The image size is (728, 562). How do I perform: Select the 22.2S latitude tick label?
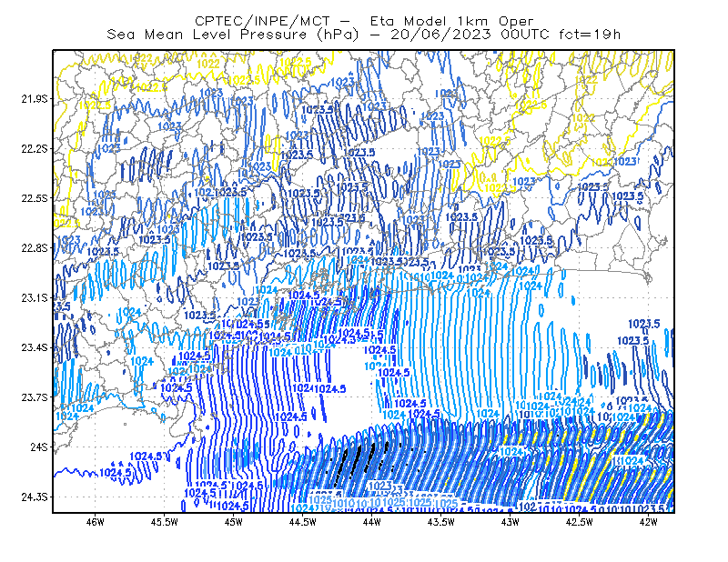click(35, 148)
